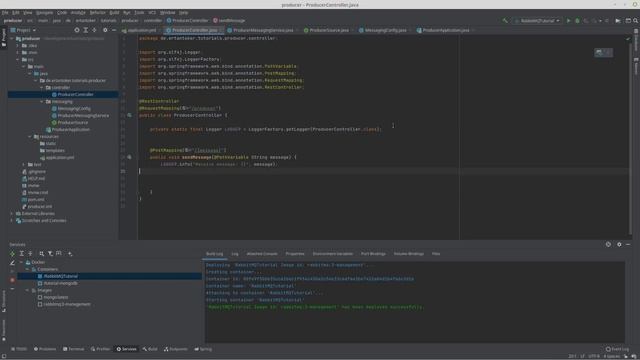
Task: Click the Group By icon in Services toolbar
Action: (x=42, y=254)
